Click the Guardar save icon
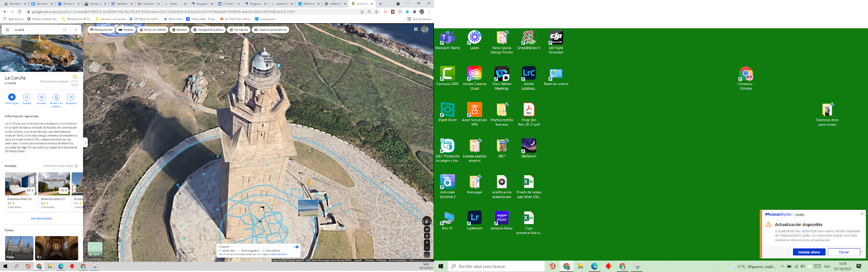 [x=27, y=97]
